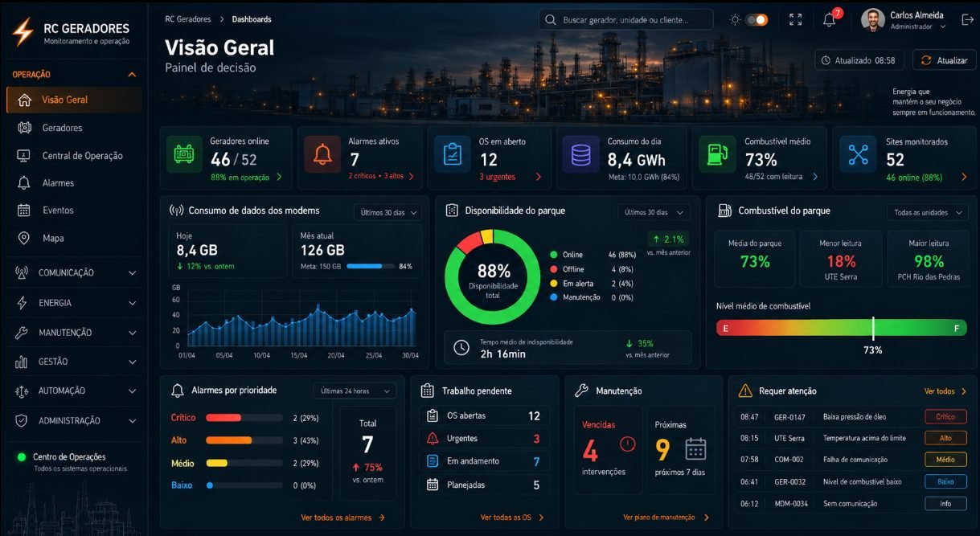Open Geradores in sidebar
The image size is (980, 536).
(74, 128)
